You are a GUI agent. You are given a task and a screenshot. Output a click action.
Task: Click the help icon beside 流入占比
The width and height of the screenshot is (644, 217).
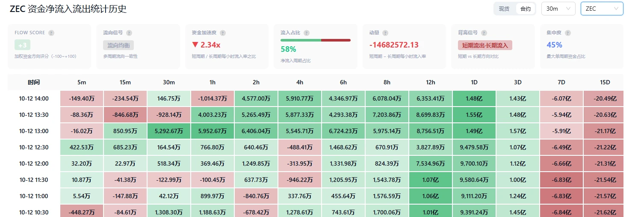307,33
